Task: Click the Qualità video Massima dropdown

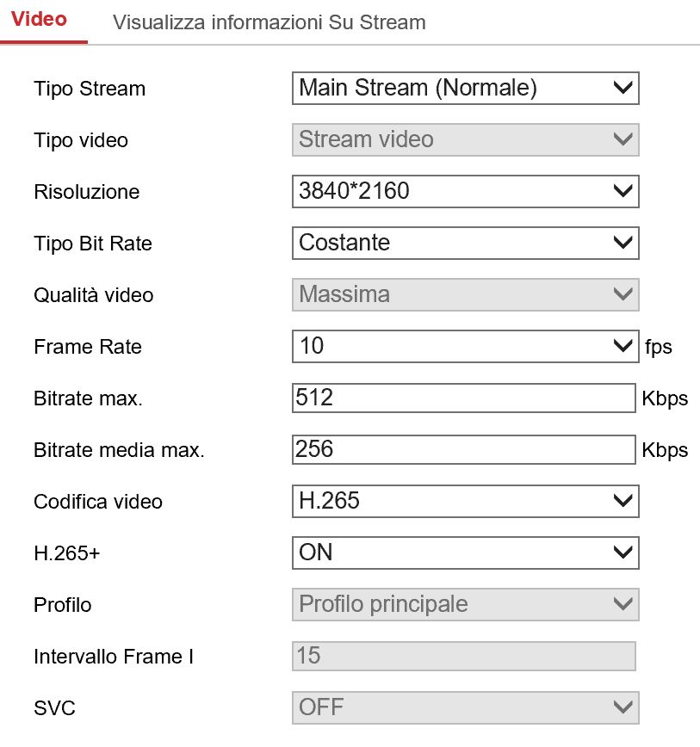Action: coord(465,294)
